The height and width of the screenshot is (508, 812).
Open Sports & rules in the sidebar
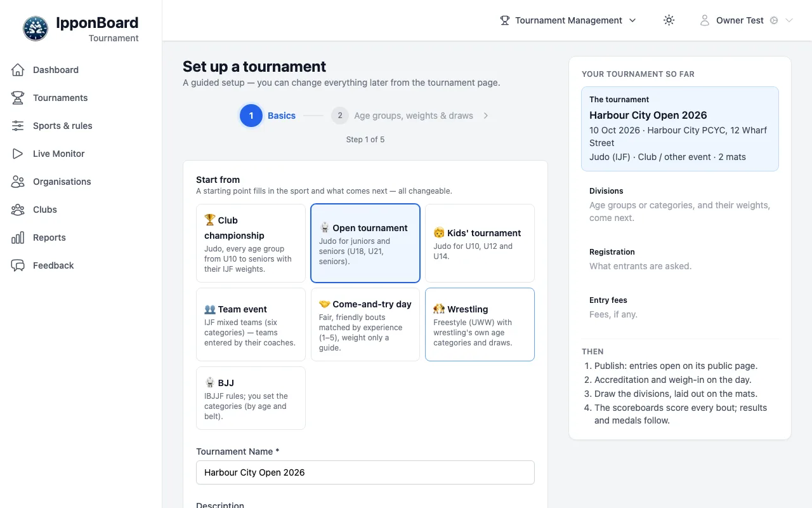tap(63, 126)
